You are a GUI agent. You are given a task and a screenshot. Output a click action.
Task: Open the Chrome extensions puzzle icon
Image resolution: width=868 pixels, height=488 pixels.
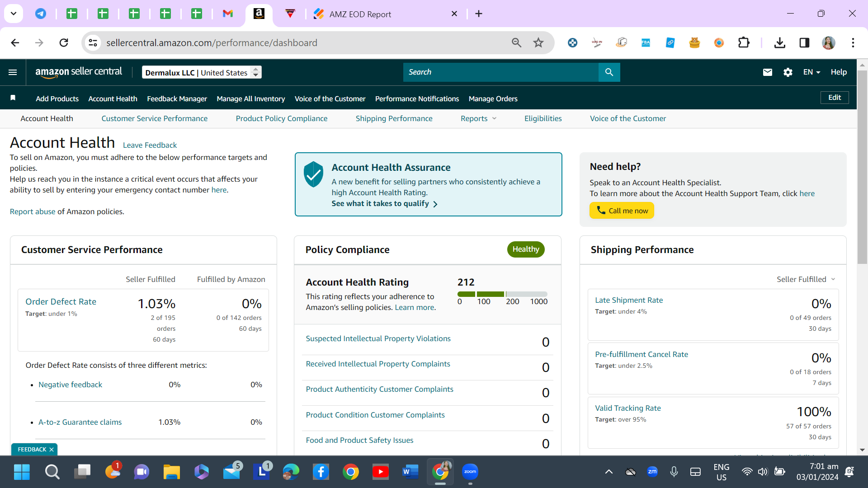tap(743, 42)
